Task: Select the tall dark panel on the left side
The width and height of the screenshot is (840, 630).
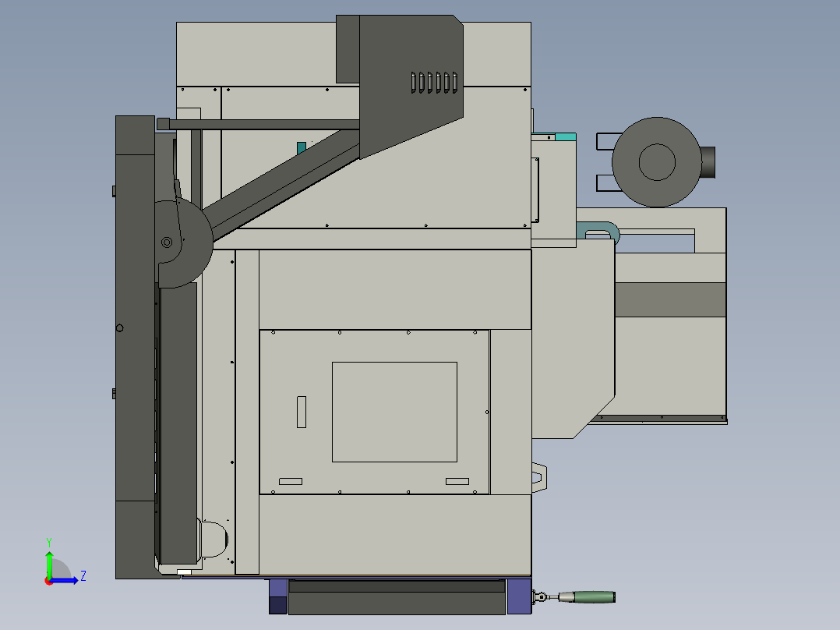Action: click(x=135, y=347)
